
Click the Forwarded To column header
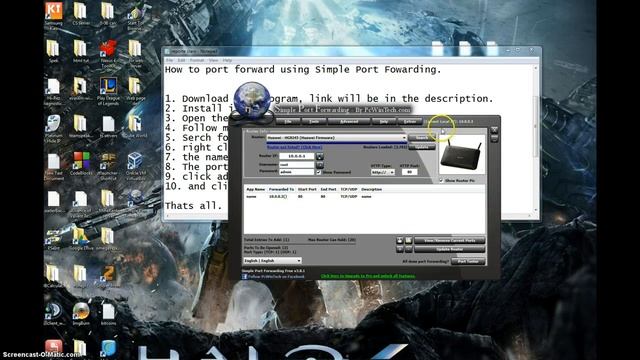coord(281,189)
